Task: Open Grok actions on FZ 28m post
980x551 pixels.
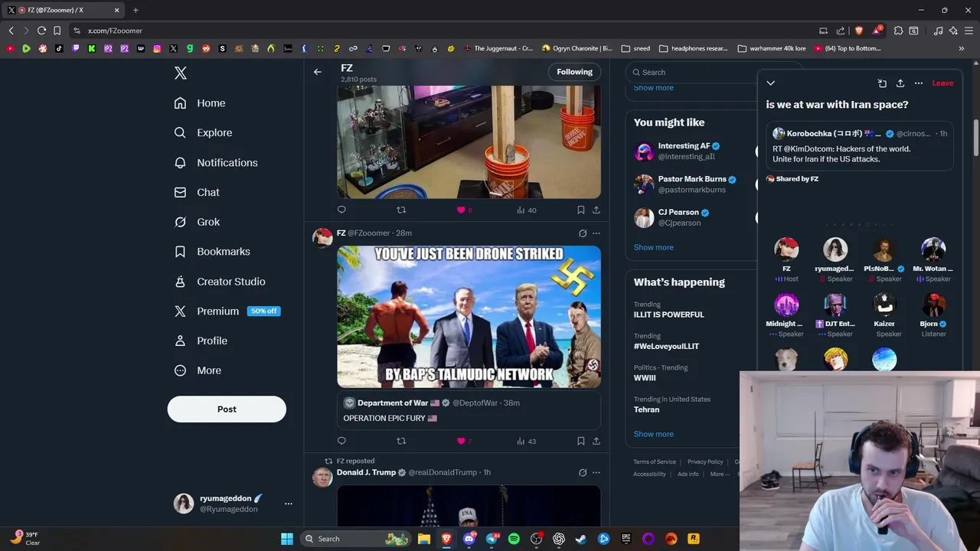Action: click(583, 233)
